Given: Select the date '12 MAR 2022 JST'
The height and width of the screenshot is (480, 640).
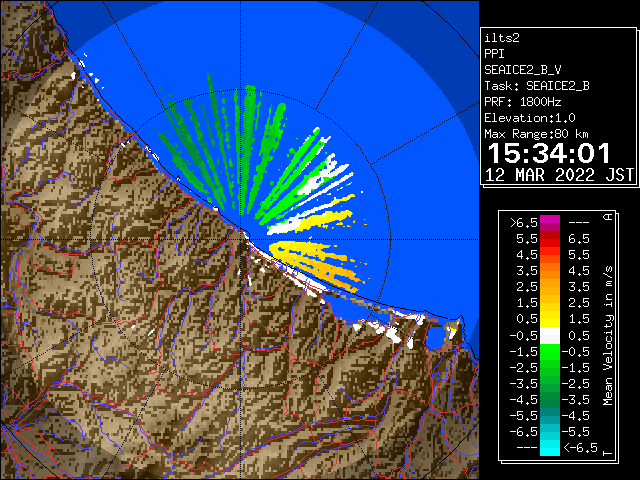Looking at the screenshot, I should [x=559, y=175].
